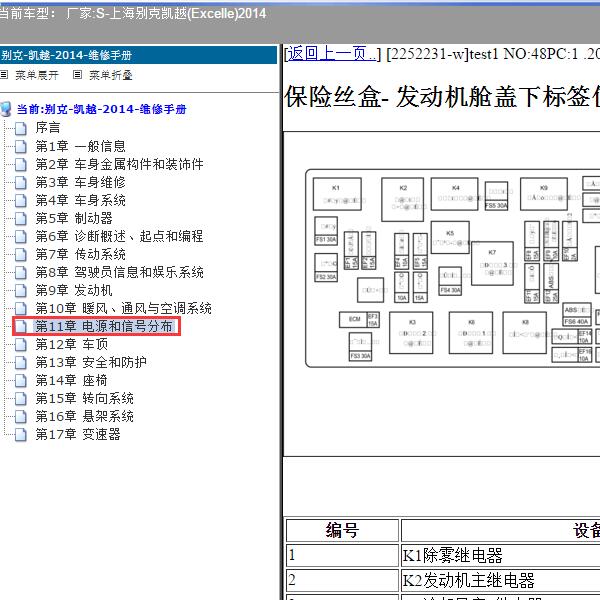Click the 菜单折叠 list icon
600x600 pixels.
point(77,75)
